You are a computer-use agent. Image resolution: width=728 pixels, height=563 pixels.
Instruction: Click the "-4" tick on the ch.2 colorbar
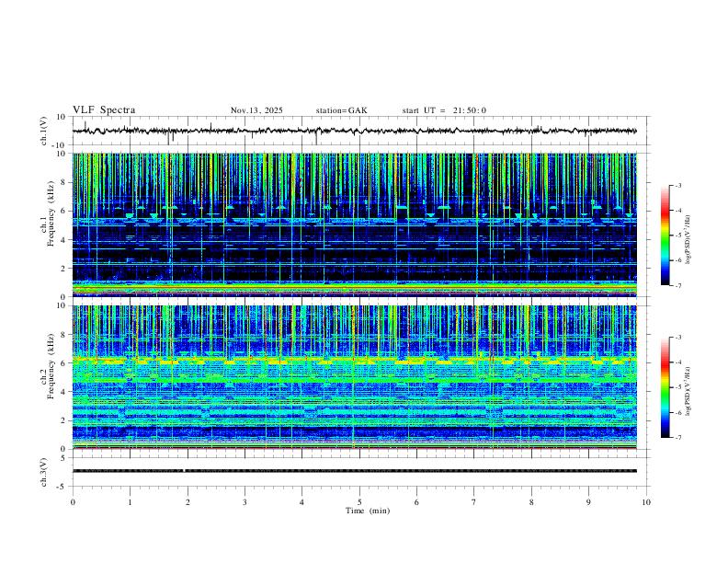coord(678,362)
